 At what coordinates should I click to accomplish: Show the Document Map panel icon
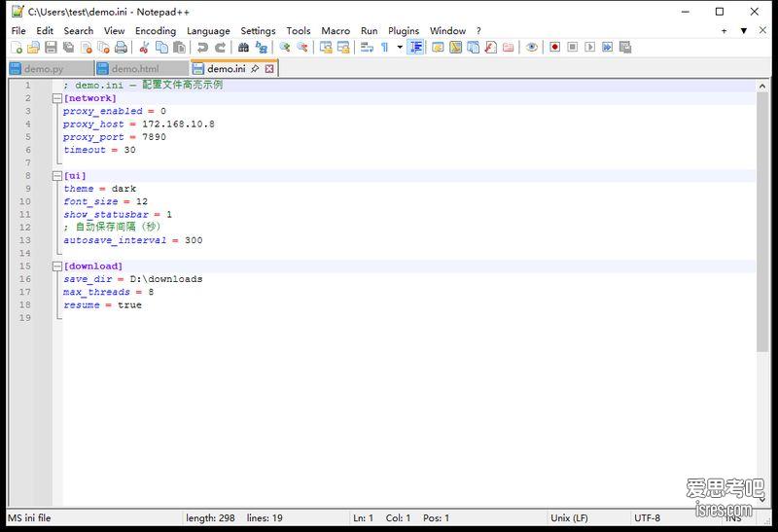[x=455, y=48]
